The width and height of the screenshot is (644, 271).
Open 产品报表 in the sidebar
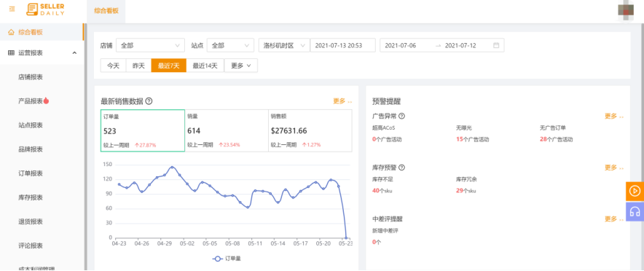[31, 101]
